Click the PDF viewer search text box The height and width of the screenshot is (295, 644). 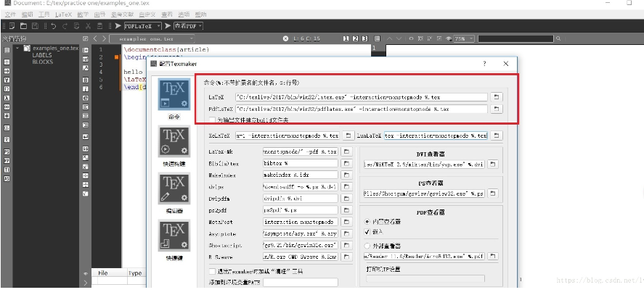pyautogui.click(x=516, y=38)
